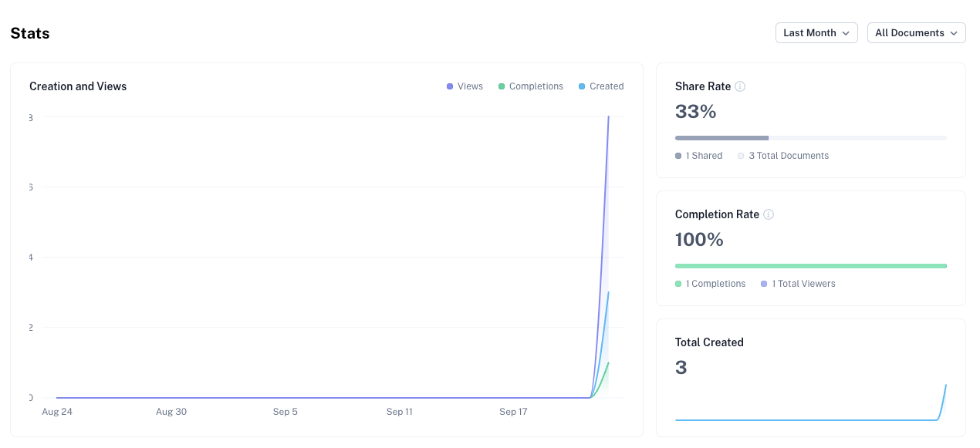
Task: Click the Total Created count of 3
Action: tap(681, 367)
